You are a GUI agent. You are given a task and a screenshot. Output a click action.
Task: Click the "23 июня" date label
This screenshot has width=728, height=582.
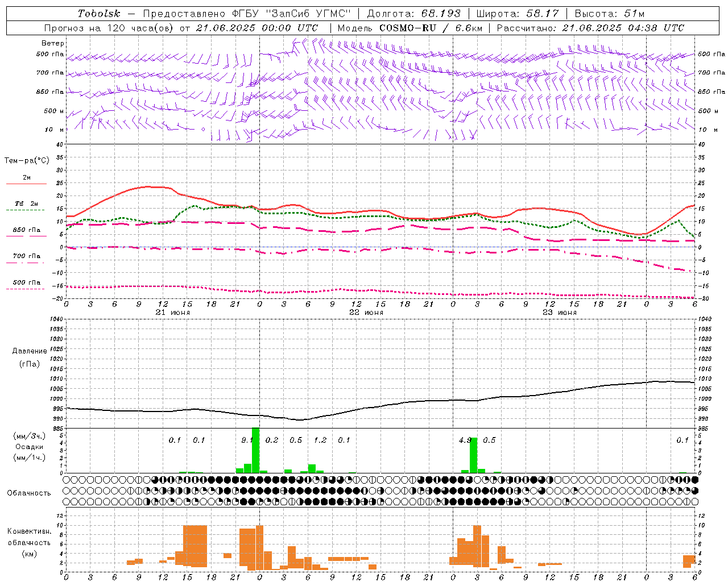click(x=560, y=313)
